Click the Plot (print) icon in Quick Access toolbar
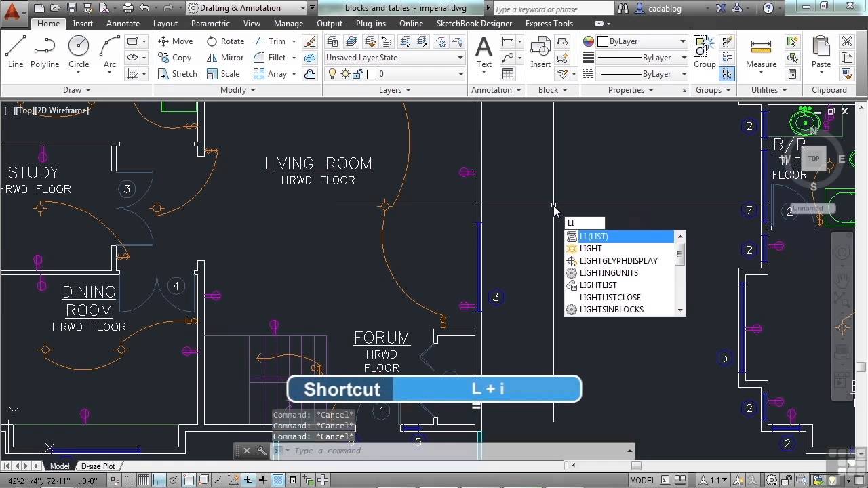868x488 pixels. pos(128,8)
